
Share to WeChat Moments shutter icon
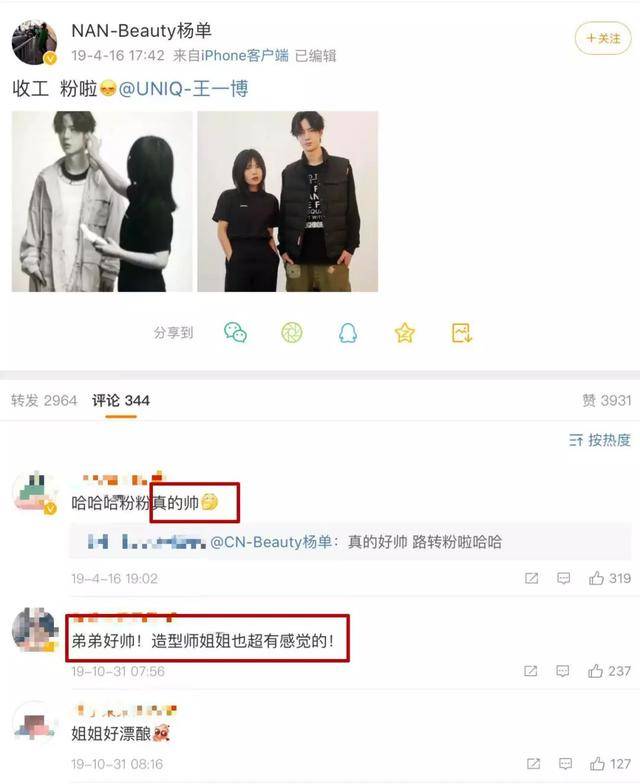tap(292, 332)
